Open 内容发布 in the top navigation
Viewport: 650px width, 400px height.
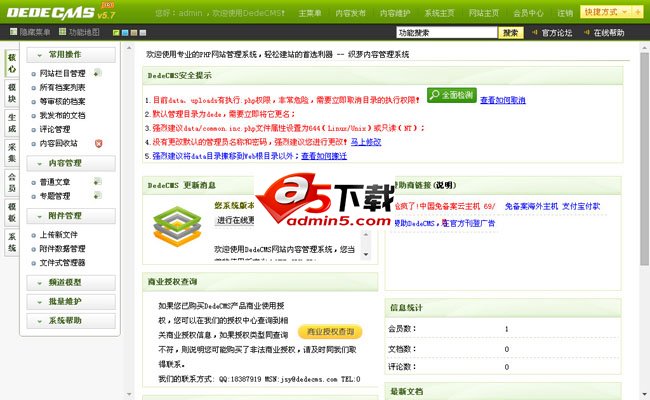351,13
